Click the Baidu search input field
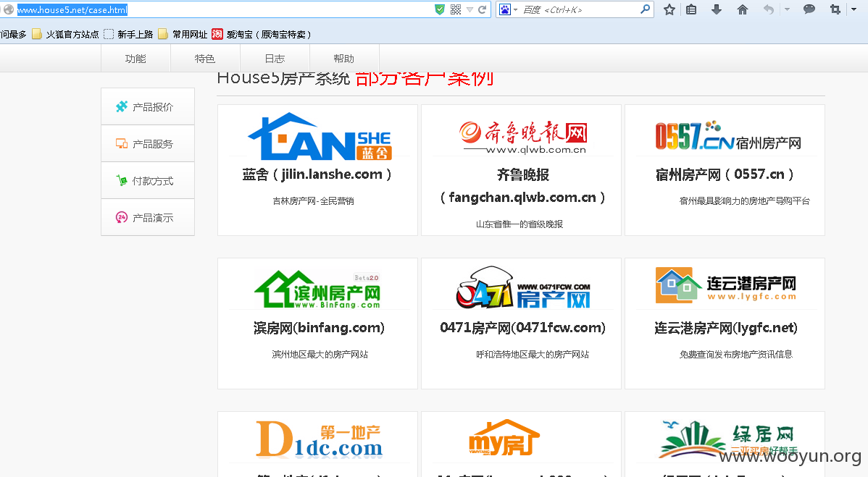The width and height of the screenshot is (868, 477). [x=580, y=9]
